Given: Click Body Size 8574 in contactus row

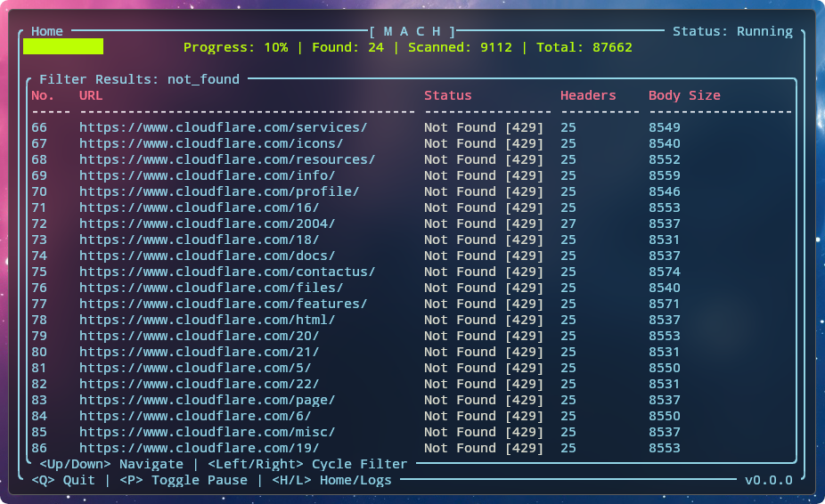Looking at the screenshot, I should (665, 272).
